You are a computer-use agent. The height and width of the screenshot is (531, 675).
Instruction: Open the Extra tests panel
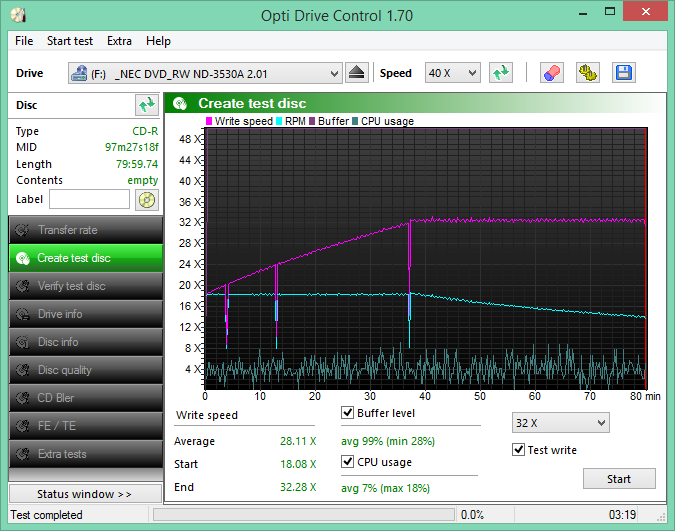coord(86,454)
